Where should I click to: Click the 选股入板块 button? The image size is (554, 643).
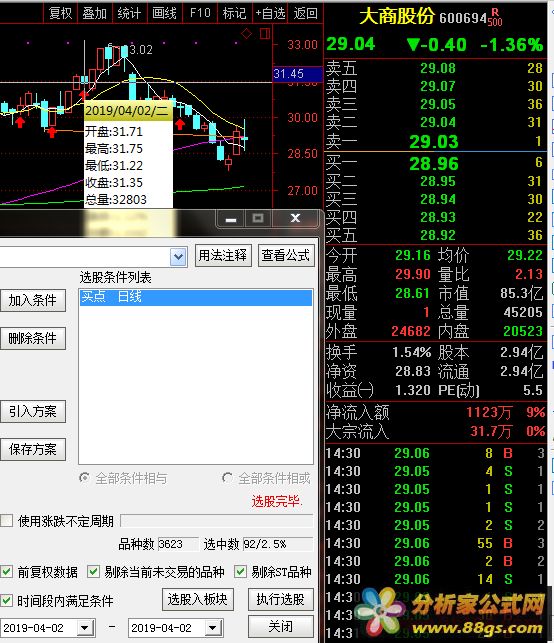pos(198,600)
